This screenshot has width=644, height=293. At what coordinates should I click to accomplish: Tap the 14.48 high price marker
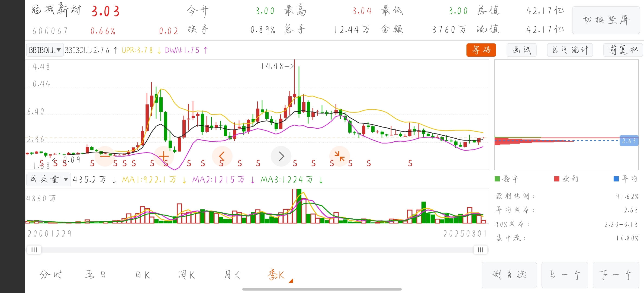(x=277, y=66)
